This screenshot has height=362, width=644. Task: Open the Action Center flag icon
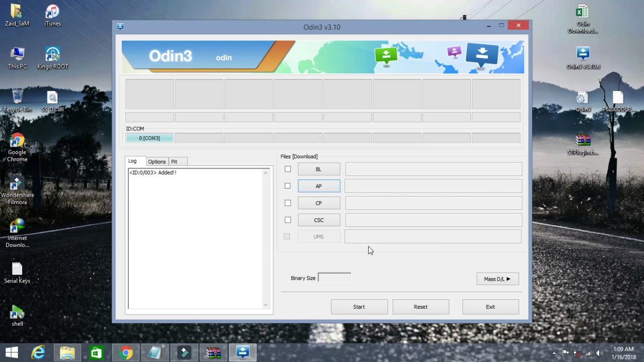click(x=565, y=353)
